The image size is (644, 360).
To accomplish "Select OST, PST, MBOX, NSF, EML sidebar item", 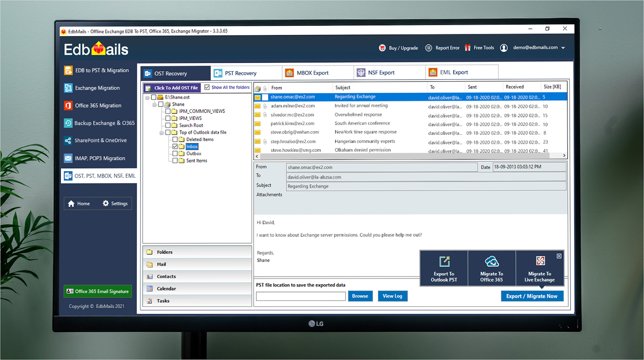I will (99, 176).
